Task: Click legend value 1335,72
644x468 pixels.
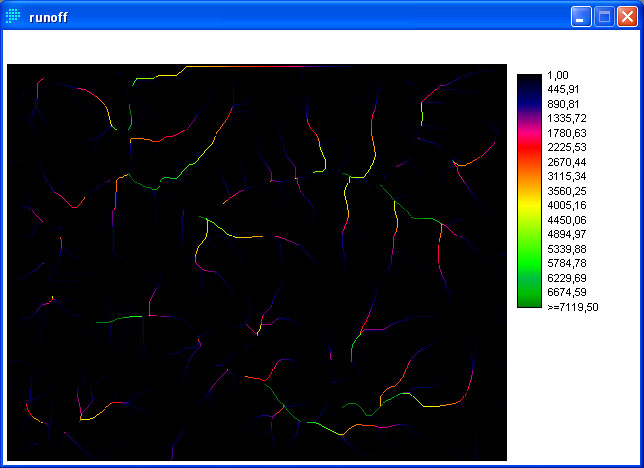Action: point(567,118)
